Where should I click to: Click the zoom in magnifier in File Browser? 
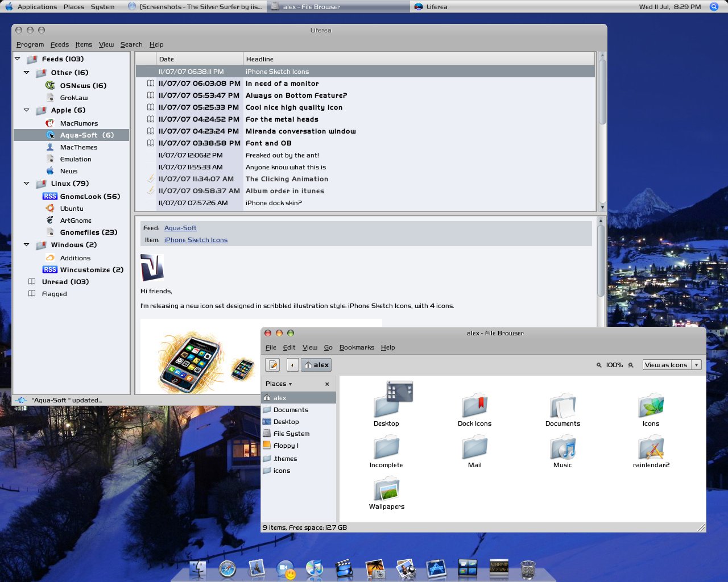tap(631, 365)
